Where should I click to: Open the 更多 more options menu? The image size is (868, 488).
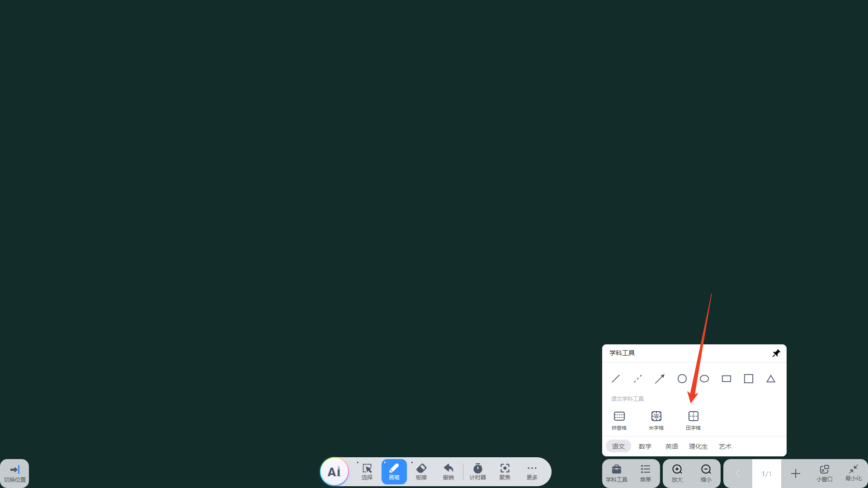(532, 472)
